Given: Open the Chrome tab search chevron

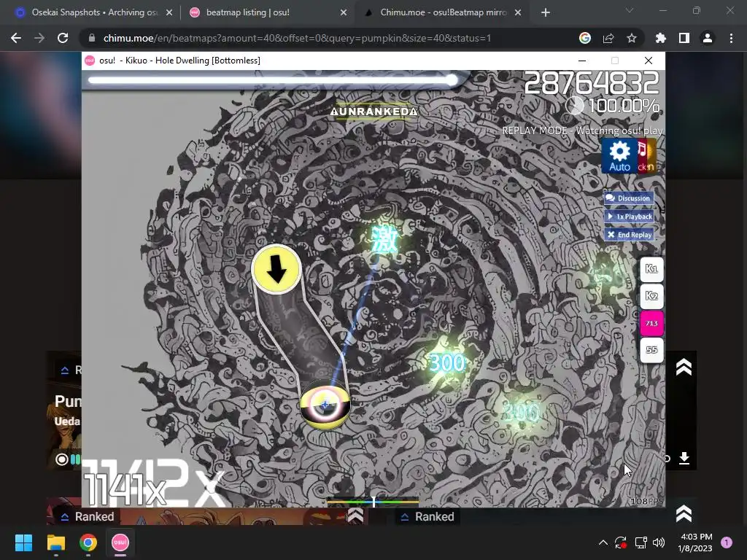Looking at the screenshot, I should click(630, 10).
